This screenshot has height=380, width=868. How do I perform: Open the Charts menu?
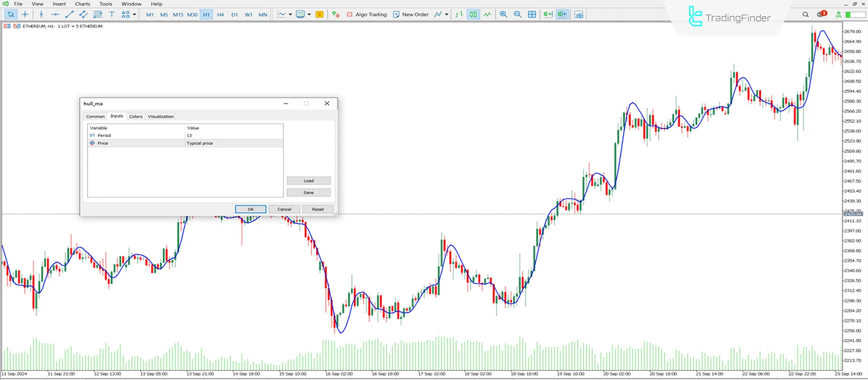click(x=82, y=4)
